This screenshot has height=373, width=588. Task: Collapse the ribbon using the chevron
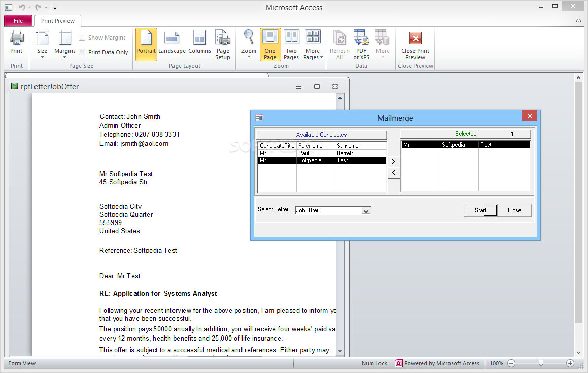[x=578, y=21]
